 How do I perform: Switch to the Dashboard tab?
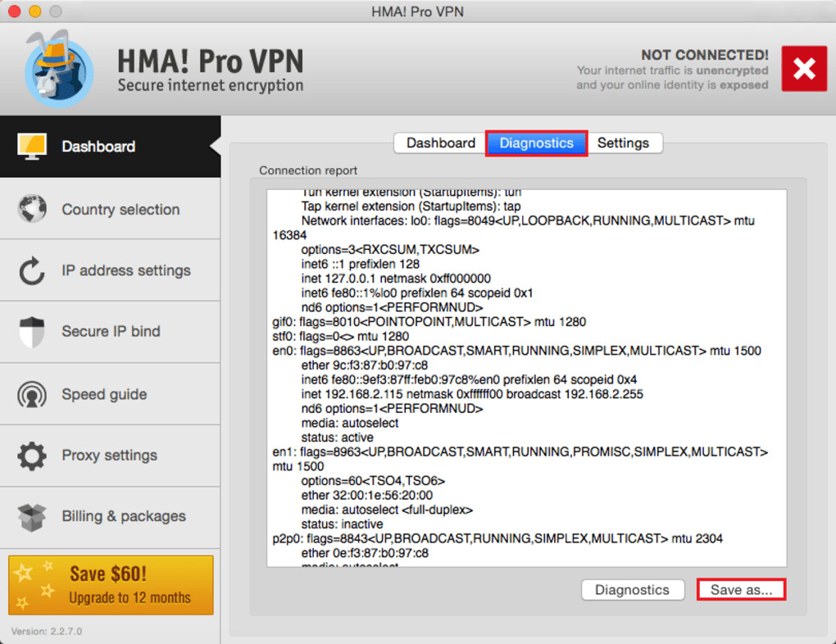[440, 143]
